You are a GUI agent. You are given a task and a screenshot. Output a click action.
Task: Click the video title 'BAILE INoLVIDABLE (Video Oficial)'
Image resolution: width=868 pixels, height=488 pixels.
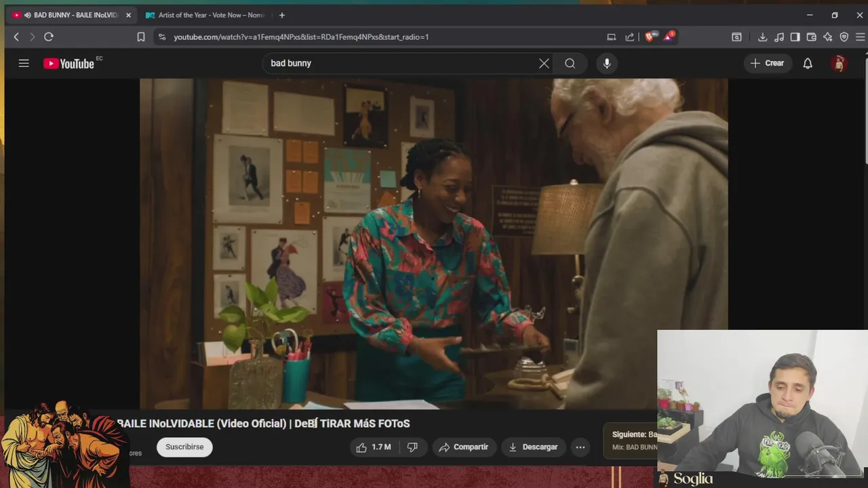pos(203,424)
